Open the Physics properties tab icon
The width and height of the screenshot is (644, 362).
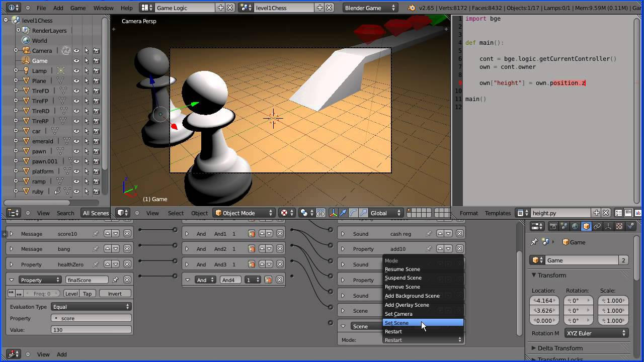click(630, 226)
